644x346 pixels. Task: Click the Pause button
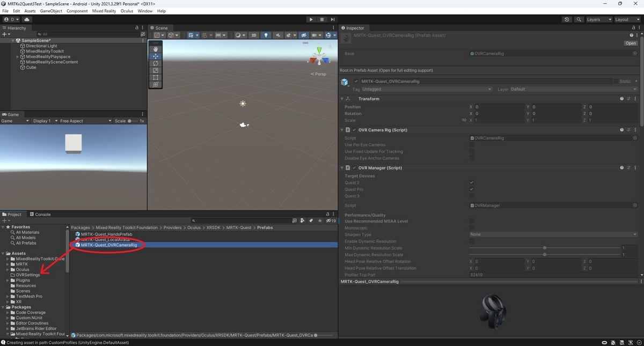[322, 19]
